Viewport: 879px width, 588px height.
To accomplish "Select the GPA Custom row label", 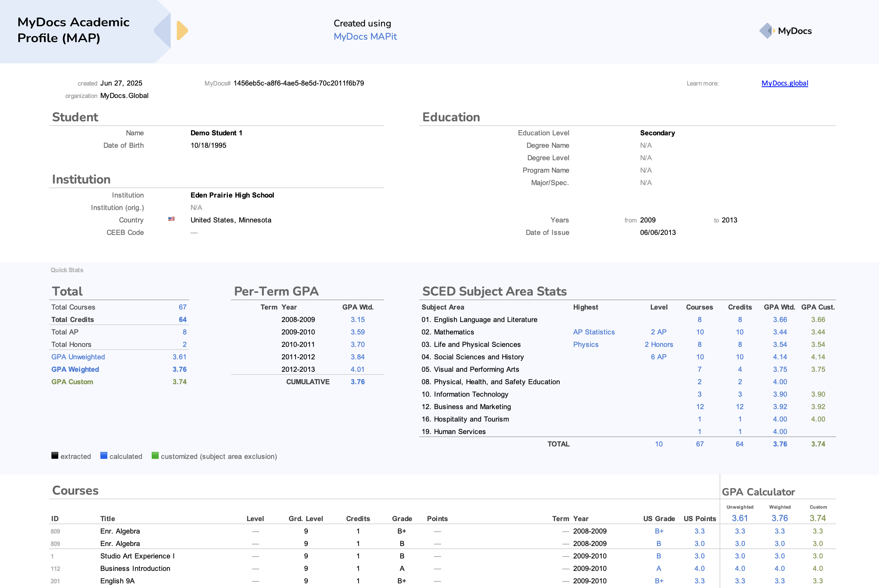I will [72, 382].
